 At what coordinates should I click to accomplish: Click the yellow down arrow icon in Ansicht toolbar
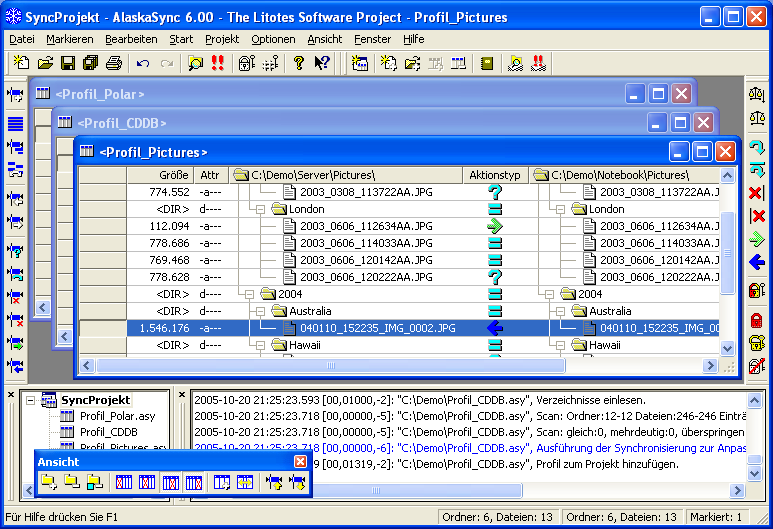(297, 482)
